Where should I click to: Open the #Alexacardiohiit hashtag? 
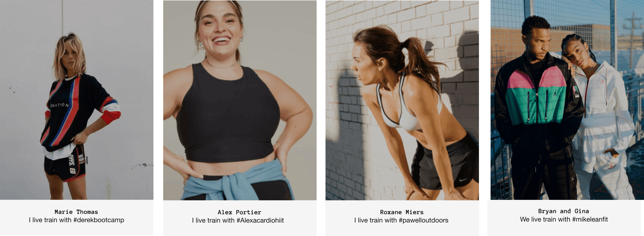[x=260, y=220]
